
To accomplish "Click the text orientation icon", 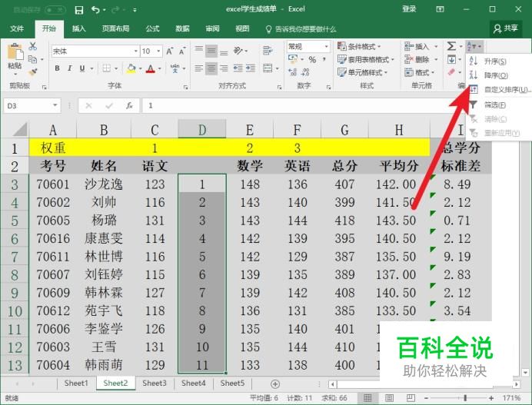I will (x=238, y=51).
